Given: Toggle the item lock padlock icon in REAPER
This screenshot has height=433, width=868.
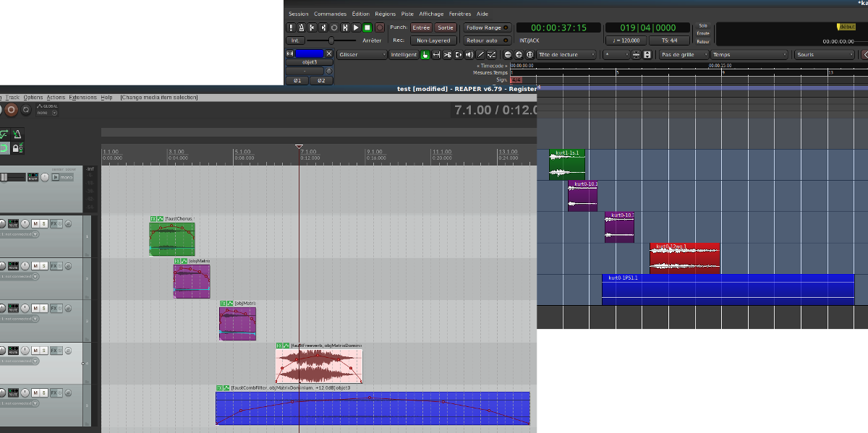Looking at the screenshot, I should pyautogui.click(x=17, y=147).
